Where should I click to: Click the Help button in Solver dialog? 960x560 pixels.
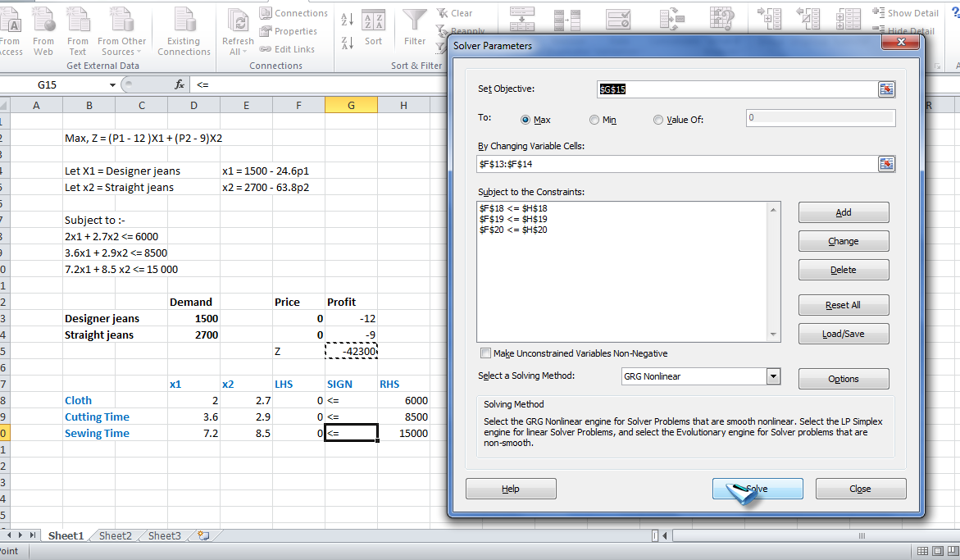(511, 489)
